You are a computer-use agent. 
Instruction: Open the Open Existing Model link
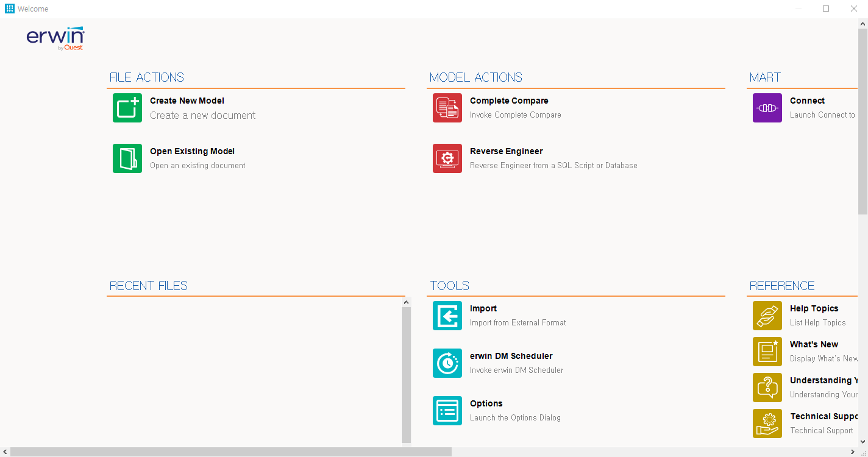[192, 151]
